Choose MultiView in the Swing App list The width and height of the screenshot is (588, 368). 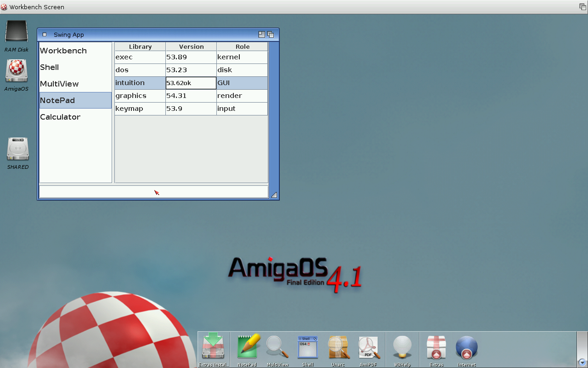75,84
